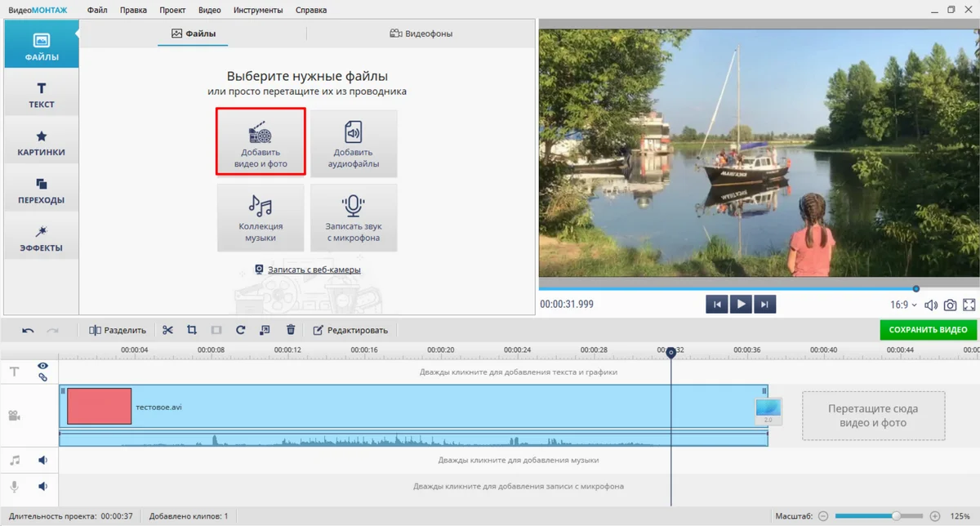
Task: Take a snapshot with the camera icon
Action: [950, 305]
